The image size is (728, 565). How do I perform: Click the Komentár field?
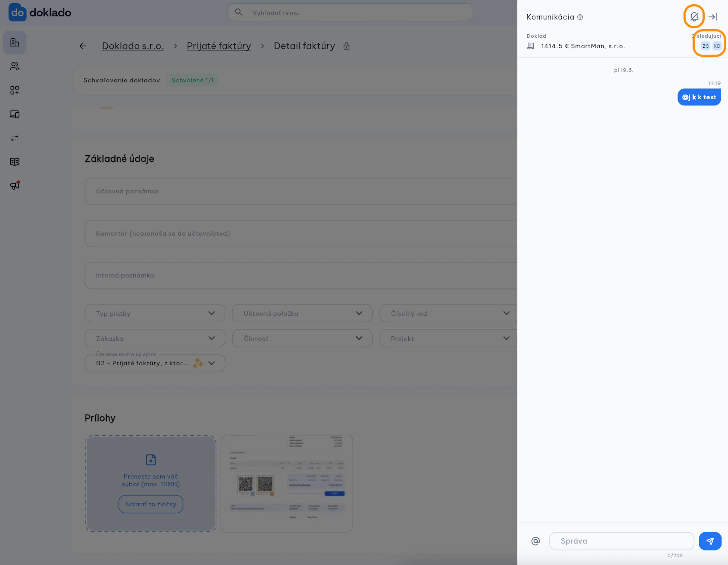[301, 234]
